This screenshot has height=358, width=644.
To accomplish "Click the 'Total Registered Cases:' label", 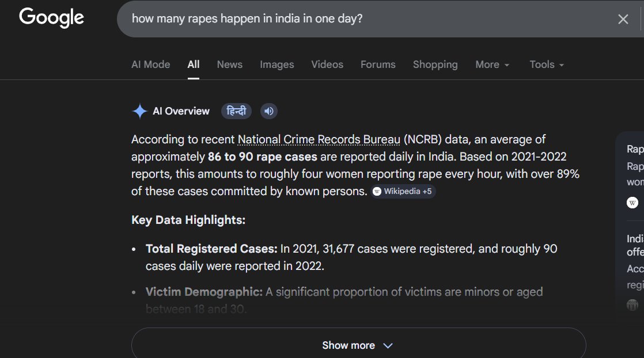I will click(211, 249).
